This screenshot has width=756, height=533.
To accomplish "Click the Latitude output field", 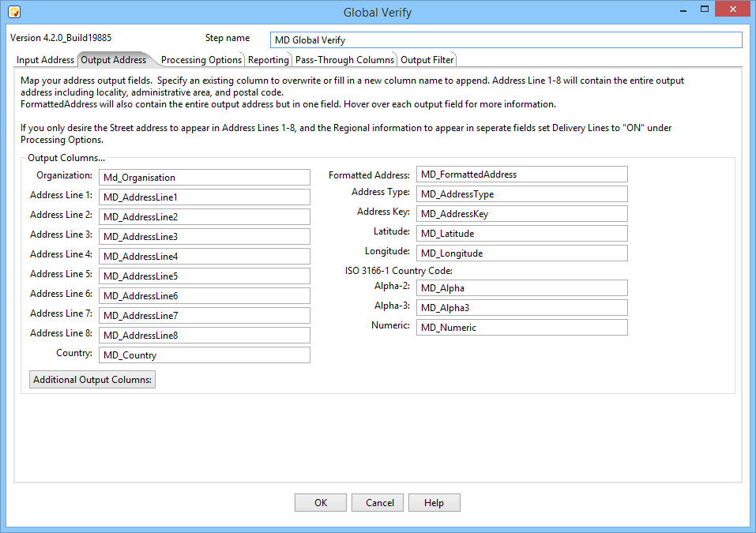I will 521,234.
